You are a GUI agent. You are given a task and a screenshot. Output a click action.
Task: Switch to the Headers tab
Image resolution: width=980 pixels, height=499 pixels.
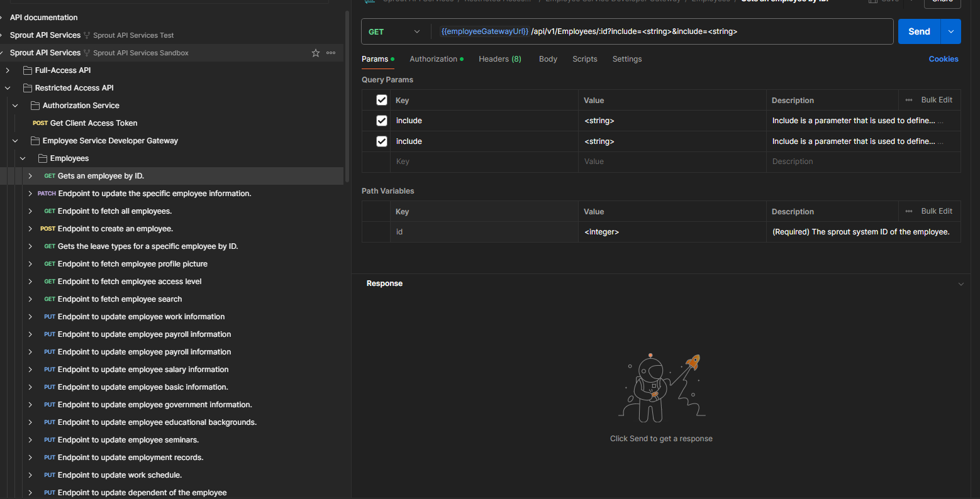point(499,59)
